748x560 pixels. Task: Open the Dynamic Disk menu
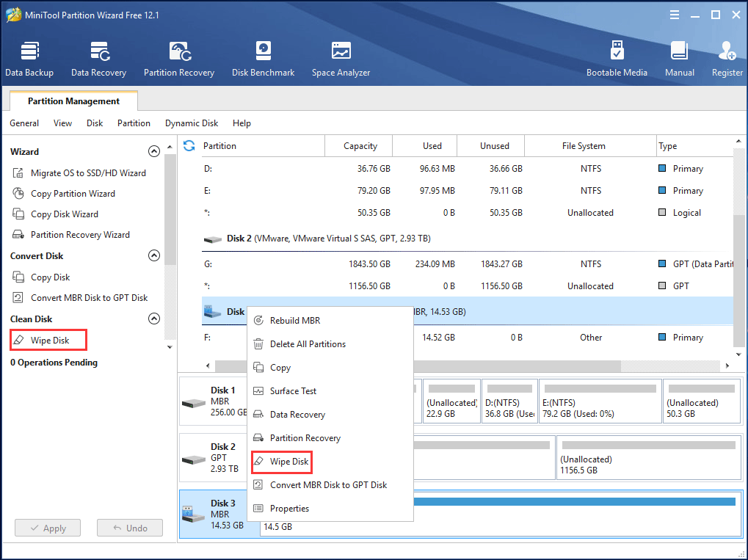(191, 123)
